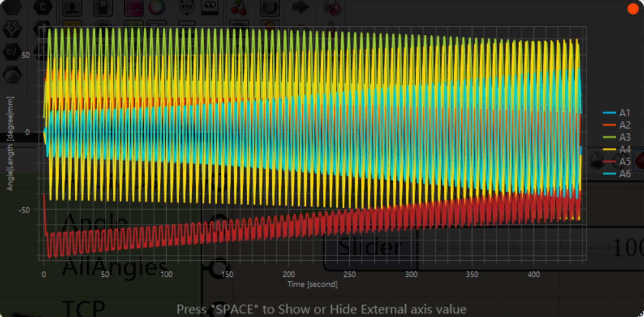Click the cherry icon in the top toolbar
This screenshot has height=317, width=644.
(239, 8)
